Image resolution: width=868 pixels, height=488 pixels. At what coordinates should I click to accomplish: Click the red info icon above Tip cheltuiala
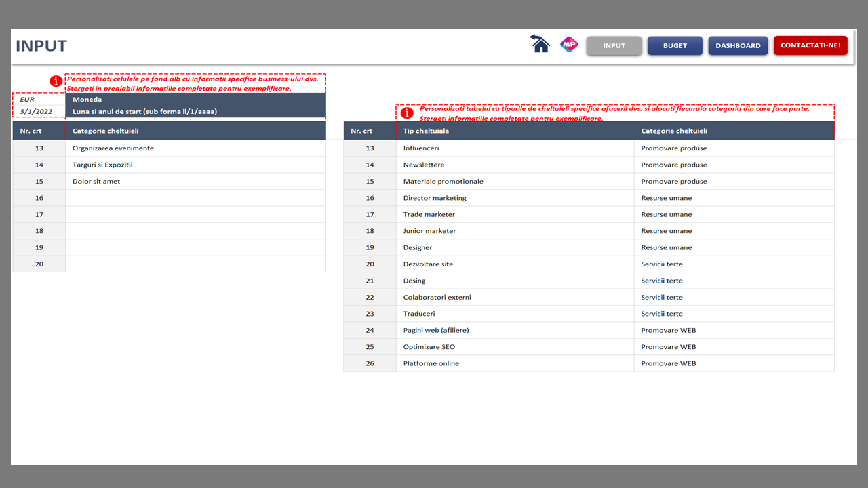[407, 113]
